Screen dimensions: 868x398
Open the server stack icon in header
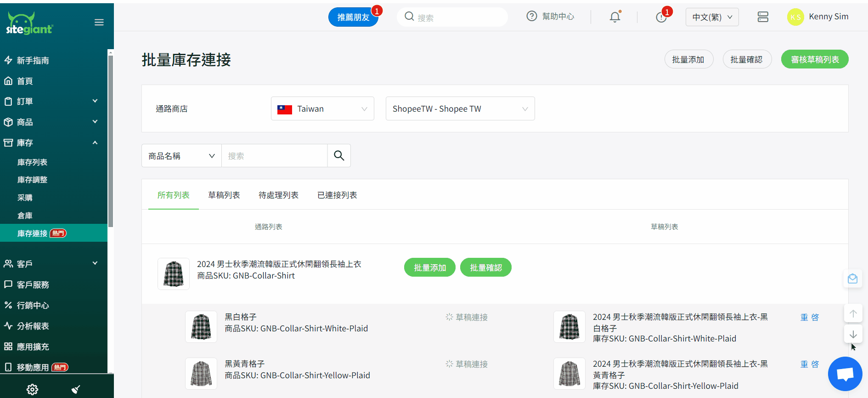tap(763, 17)
